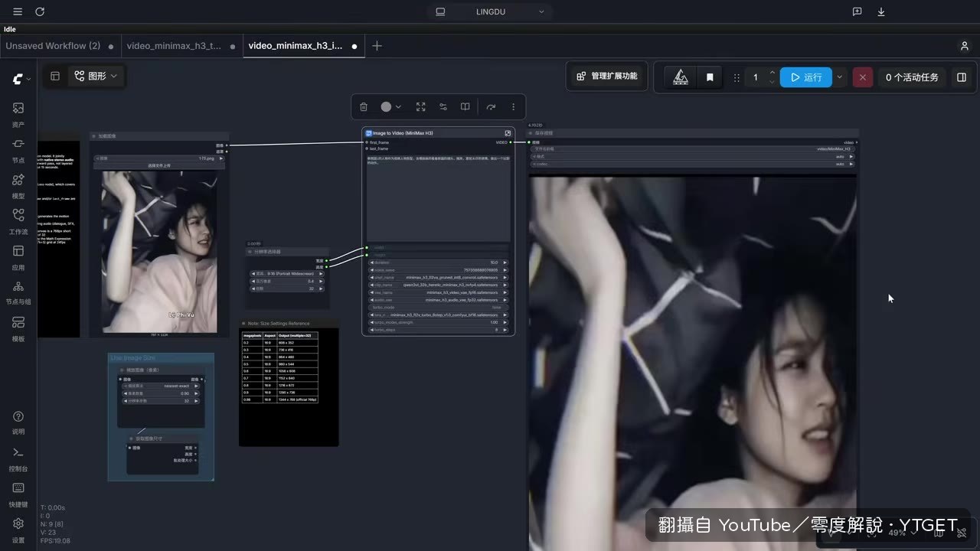Open the user account icon
980x551 pixels.
965,46
